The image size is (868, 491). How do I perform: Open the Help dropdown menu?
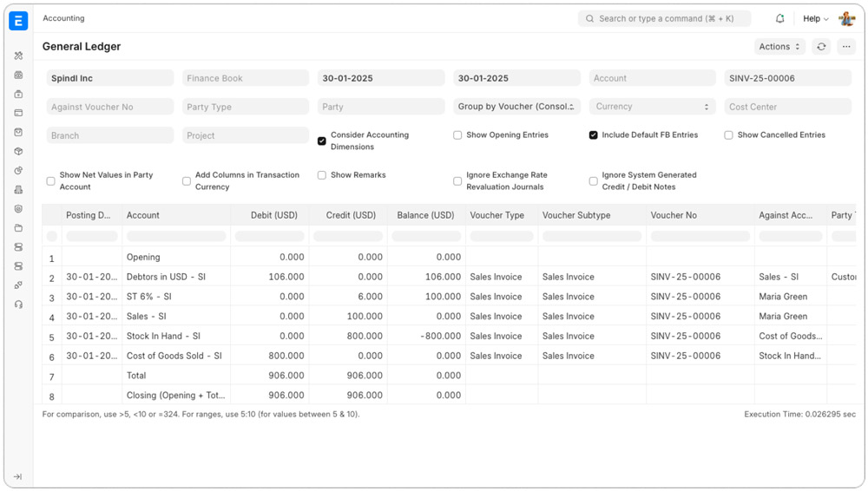point(815,18)
